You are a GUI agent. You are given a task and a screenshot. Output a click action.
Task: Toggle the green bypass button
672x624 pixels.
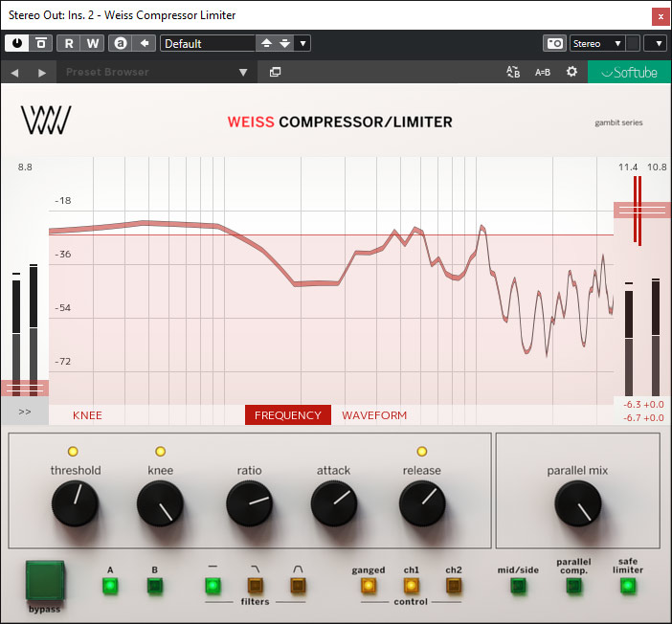(x=44, y=580)
